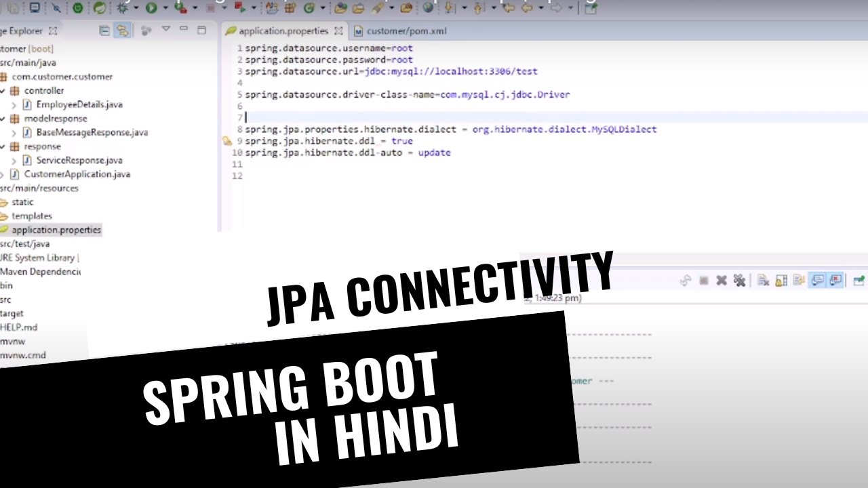Image resolution: width=868 pixels, height=488 pixels.
Task: Minimize the Package Explorer panel
Action: (x=184, y=30)
